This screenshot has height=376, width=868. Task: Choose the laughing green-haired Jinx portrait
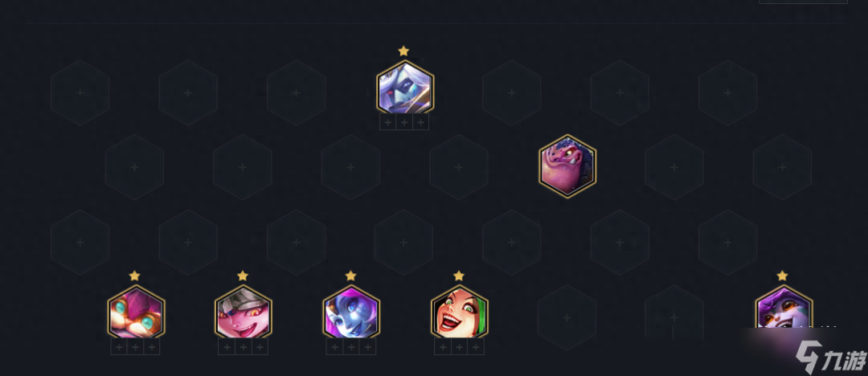[459, 313]
